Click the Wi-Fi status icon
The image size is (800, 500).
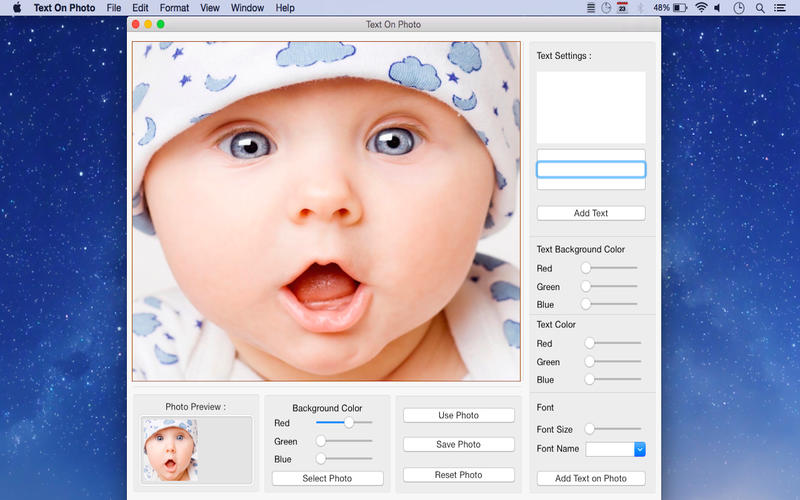point(702,8)
